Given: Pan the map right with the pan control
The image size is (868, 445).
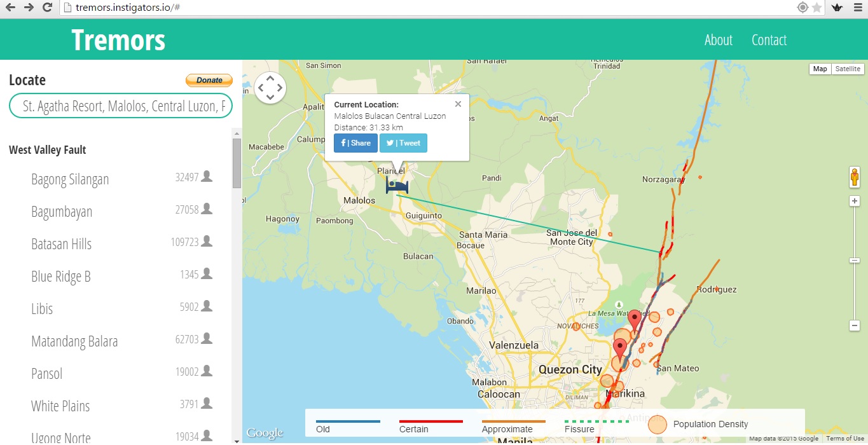Looking at the screenshot, I should [280, 88].
